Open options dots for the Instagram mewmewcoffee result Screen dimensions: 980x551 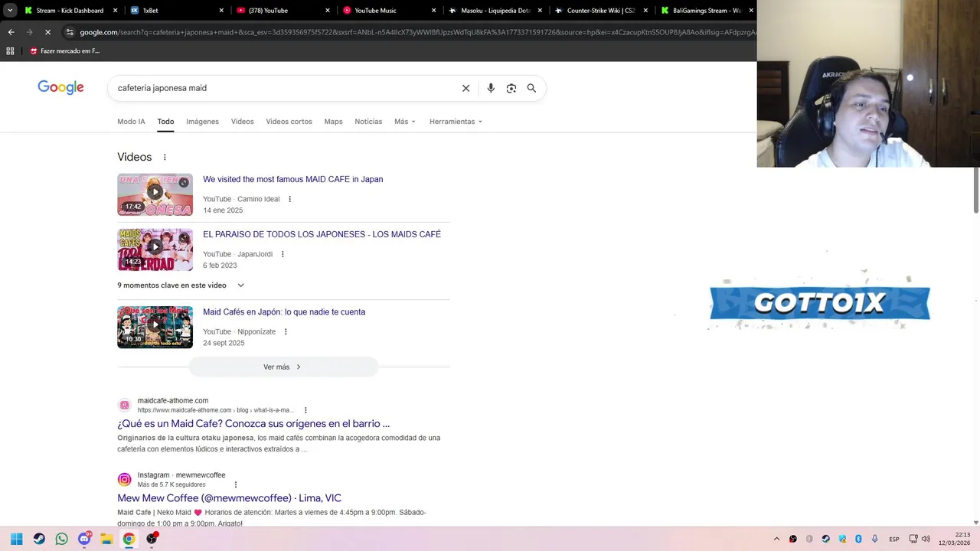[x=236, y=484]
